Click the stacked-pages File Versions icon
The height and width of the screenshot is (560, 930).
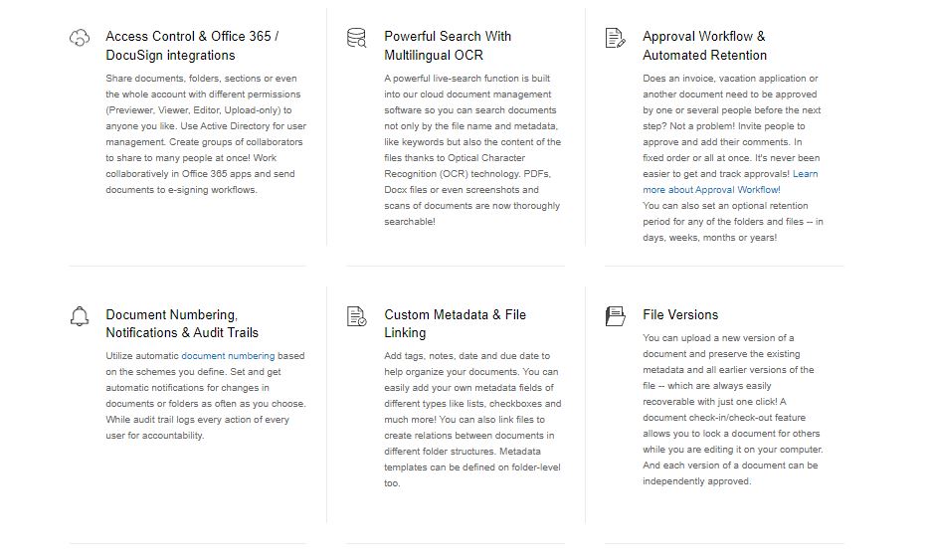pos(616,316)
